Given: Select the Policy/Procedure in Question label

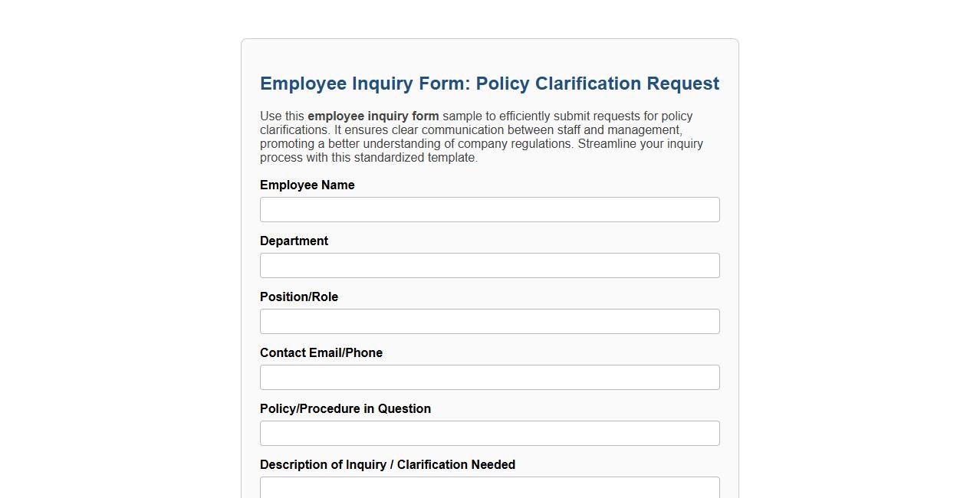Looking at the screenshot, I should (x=345, y=408).
